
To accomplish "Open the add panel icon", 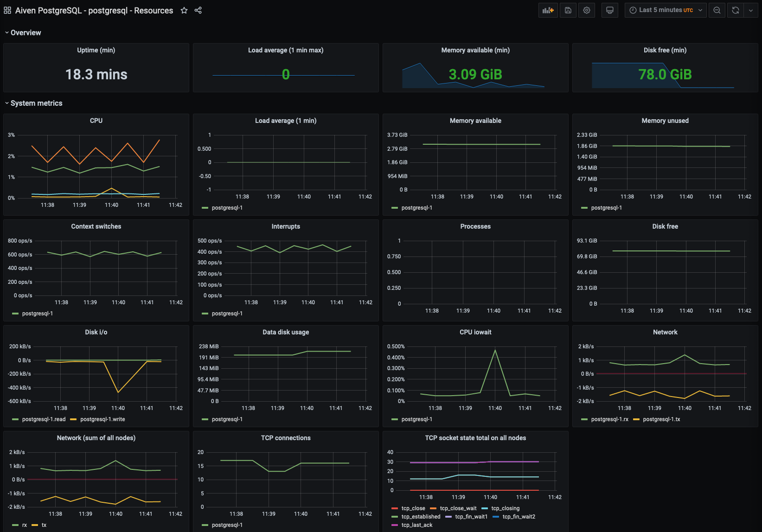I will coord(548,10).
